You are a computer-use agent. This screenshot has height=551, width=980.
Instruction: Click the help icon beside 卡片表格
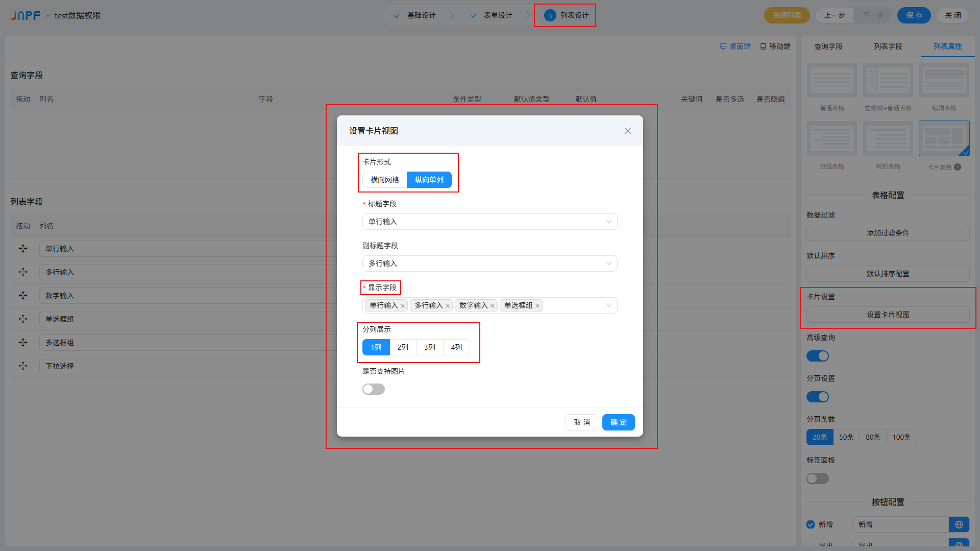pos(958,167)
